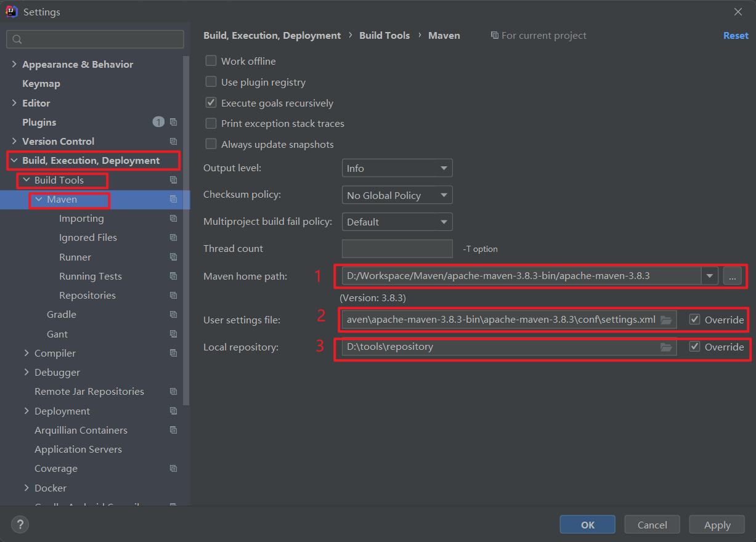Screen dimensions: 756x542
Task: Click the search magnifier icon in settings search
Action: [x=17, y=39]
